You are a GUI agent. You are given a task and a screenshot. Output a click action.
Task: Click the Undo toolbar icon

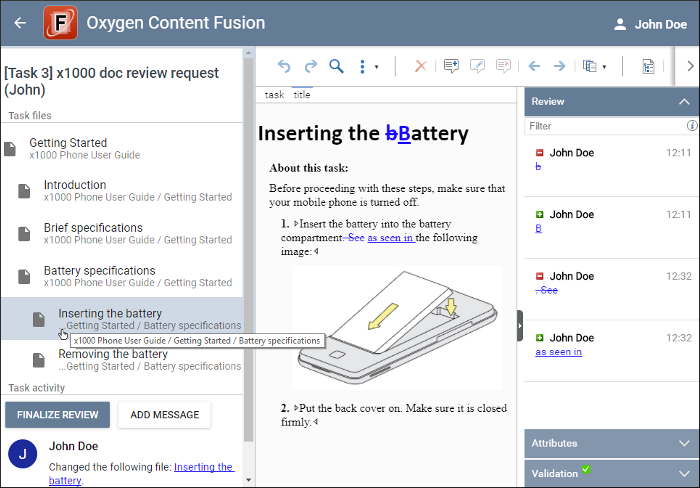coord(284,67)
